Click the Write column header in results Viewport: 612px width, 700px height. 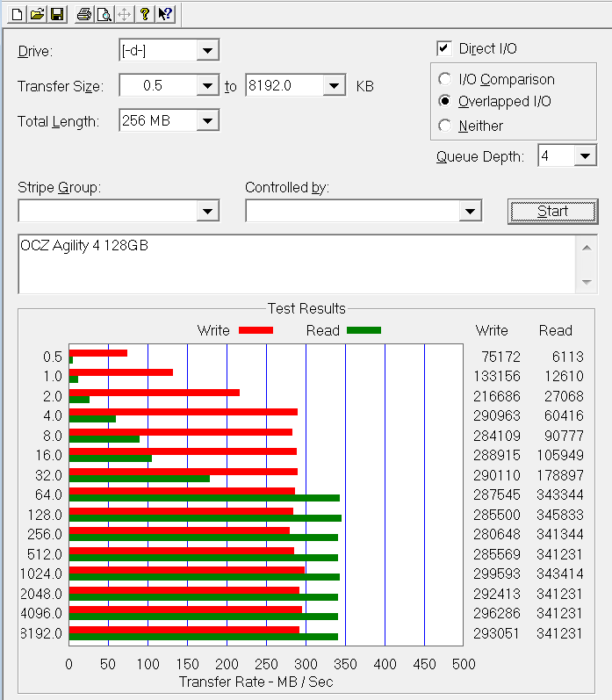[492, 330]
